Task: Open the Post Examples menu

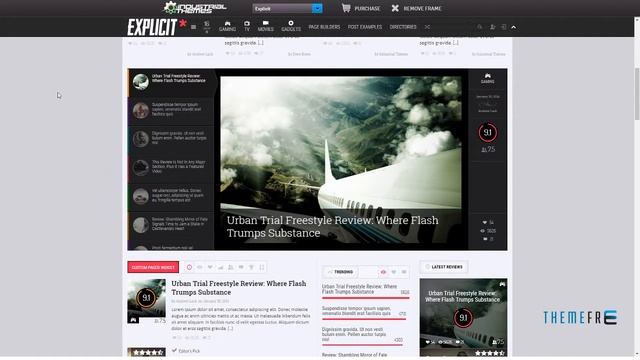Action: coord(365,27)
